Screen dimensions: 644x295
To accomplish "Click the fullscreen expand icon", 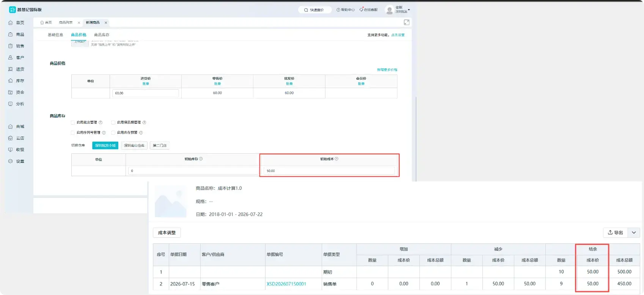I will pos(407,22).
